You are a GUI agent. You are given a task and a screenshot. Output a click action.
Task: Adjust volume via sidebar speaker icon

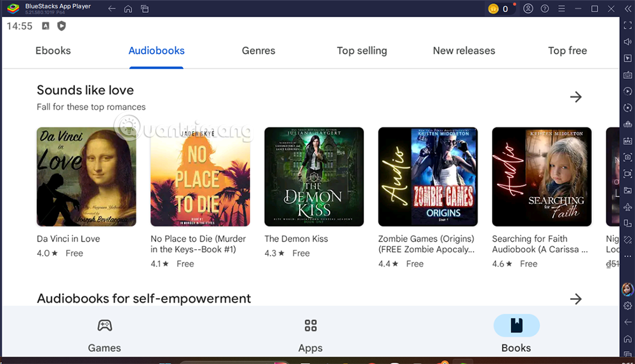tap(628, 42)
